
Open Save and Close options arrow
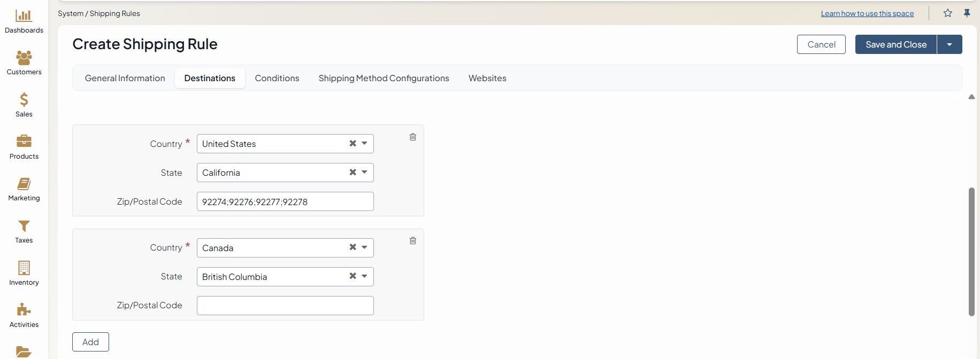pos(950,44)
